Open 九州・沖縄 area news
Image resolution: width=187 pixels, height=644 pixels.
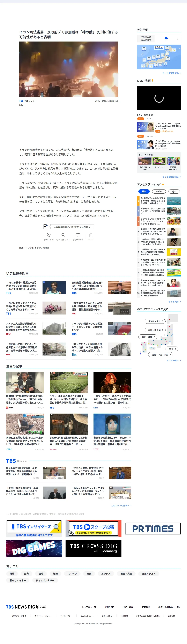(148, 337)
